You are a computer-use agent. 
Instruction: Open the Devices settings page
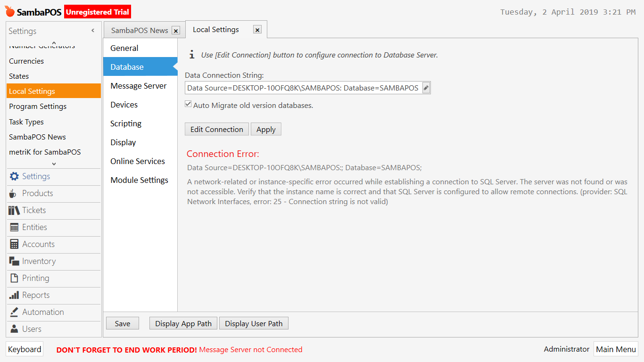[x=140, y=105]
